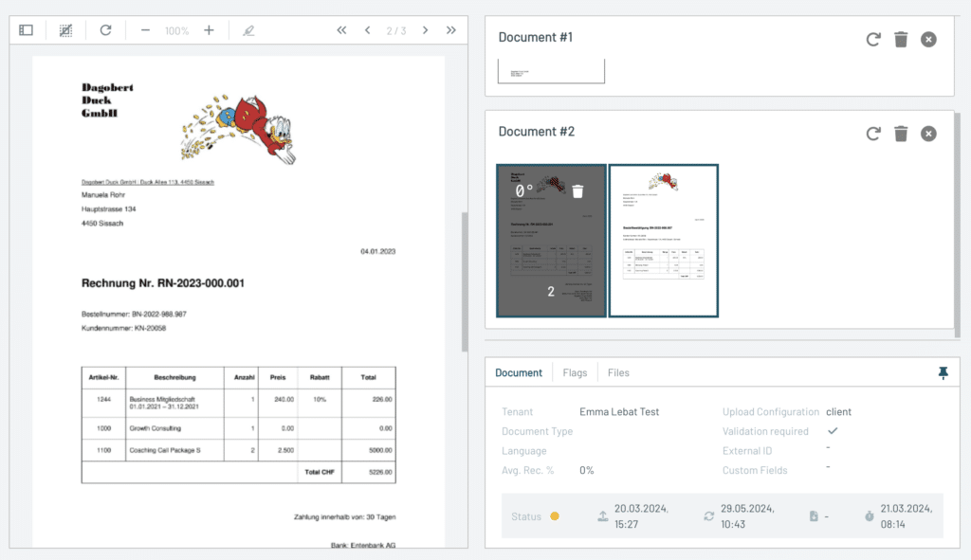The width and height of the screenshot is (971, 560).
Task: Skip to the first page with the double-left chevron
Action: (341, 29)
